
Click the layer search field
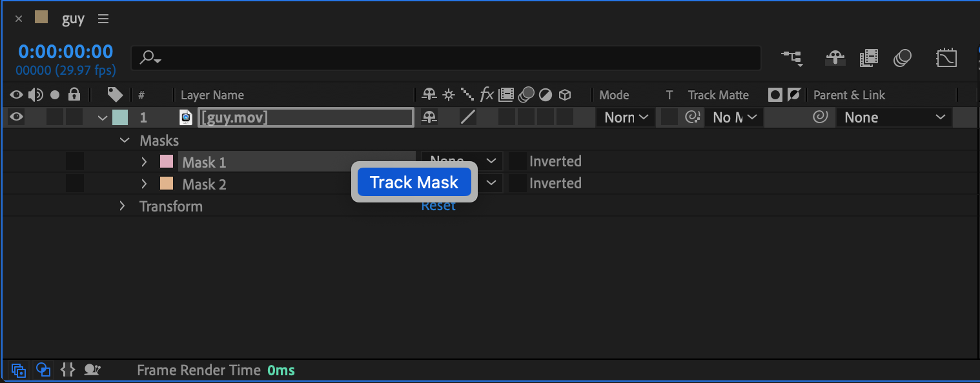(445, 59)
